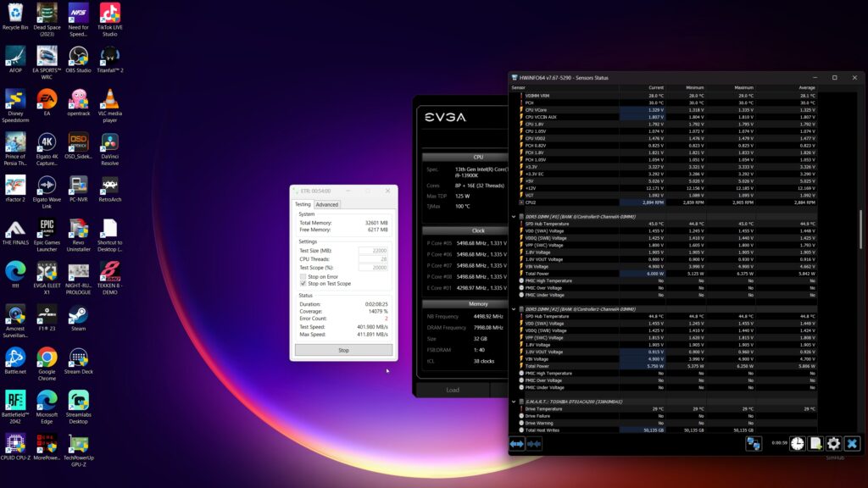Screen dimensions: 868x488
Task: Select the Testing tab
Action: 303,204
